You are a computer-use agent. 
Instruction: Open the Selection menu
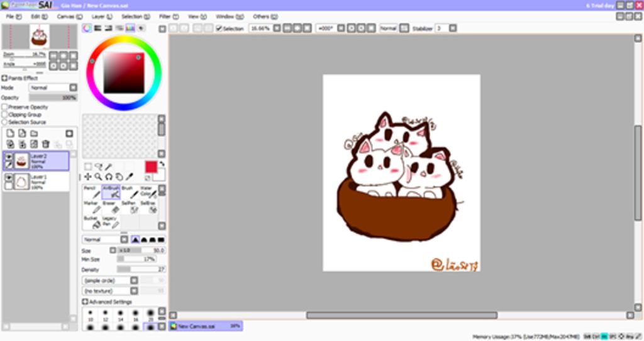pyautogui.click(x=136, y=16)
